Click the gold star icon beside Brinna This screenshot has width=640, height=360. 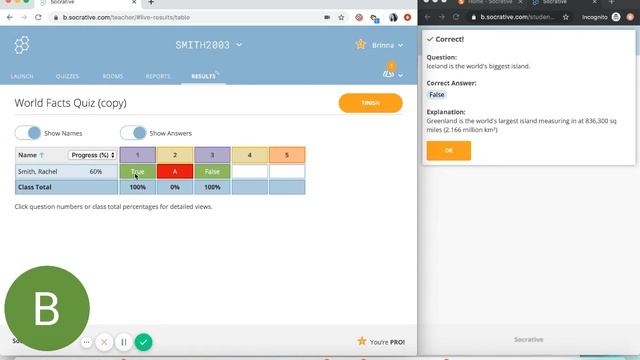click(360, 44)
